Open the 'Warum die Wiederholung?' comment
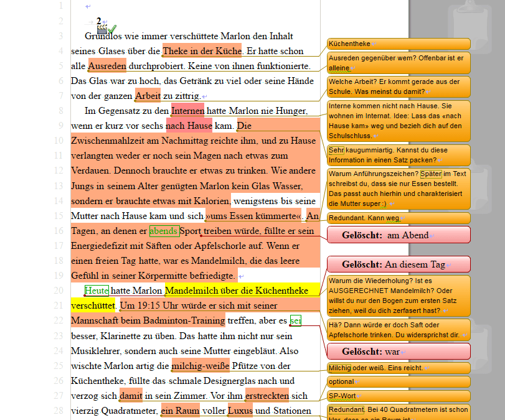 pos(399,296)
